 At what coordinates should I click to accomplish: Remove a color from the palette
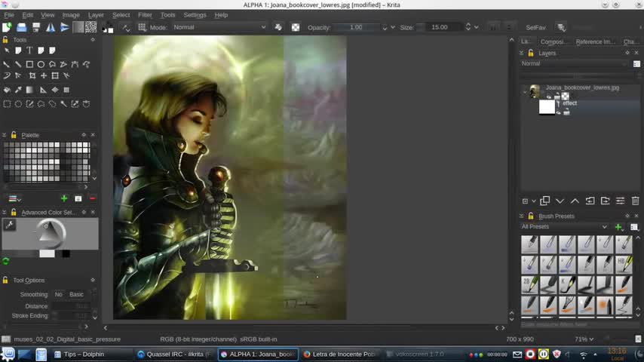93,199
